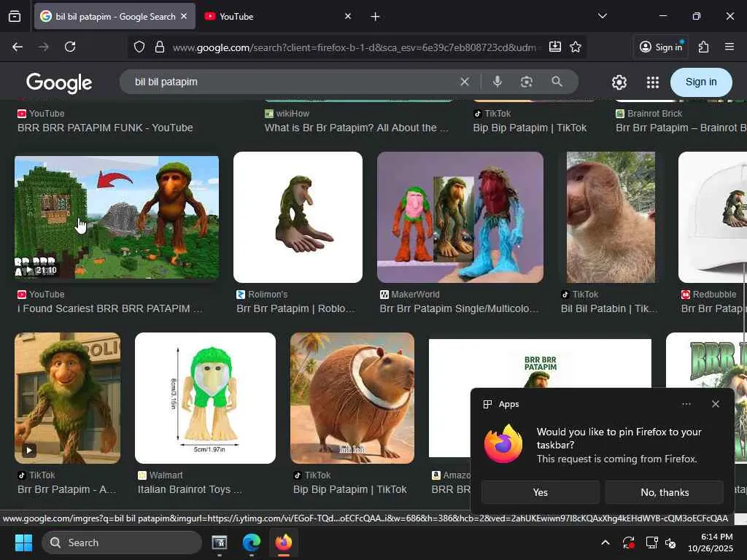
Task: Open the Google apps grid
Action: pyautogui.click(x=653, y=82)
